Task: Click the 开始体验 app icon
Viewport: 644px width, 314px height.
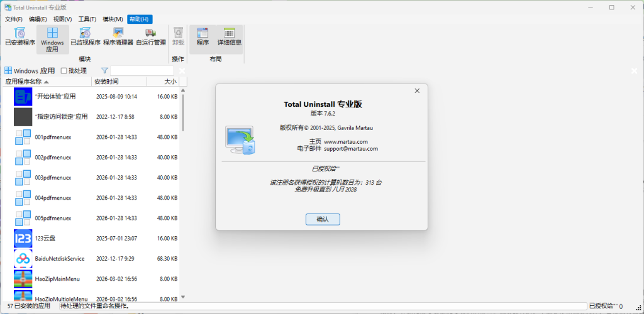Action: pos(23,97)
